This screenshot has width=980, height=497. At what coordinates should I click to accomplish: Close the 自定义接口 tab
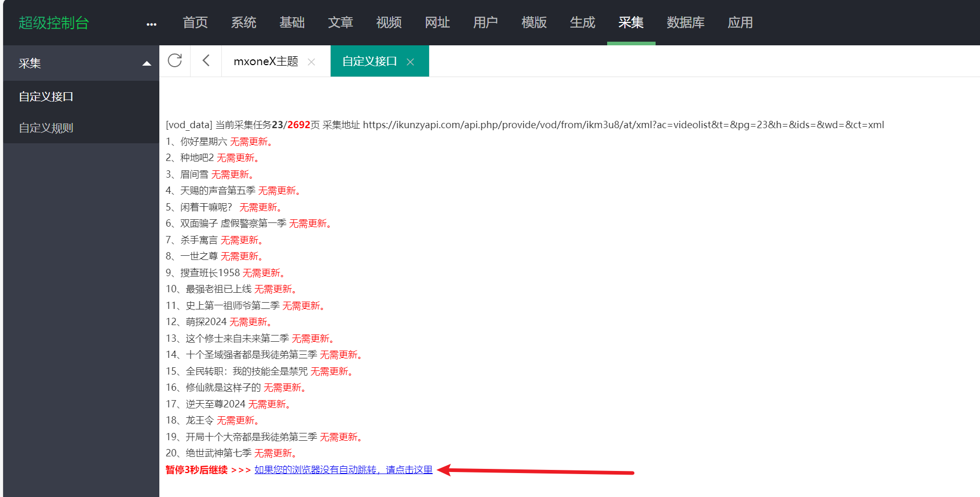click(410, 62)
